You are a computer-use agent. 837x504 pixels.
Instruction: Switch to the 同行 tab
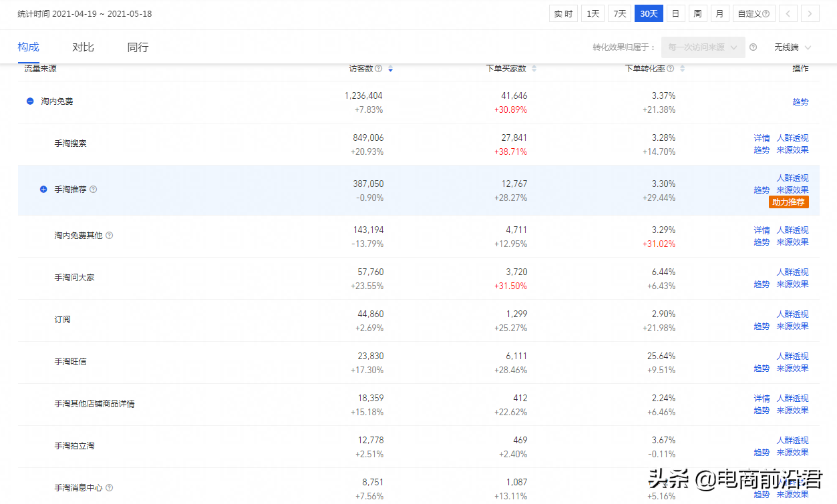click(138, 47)
